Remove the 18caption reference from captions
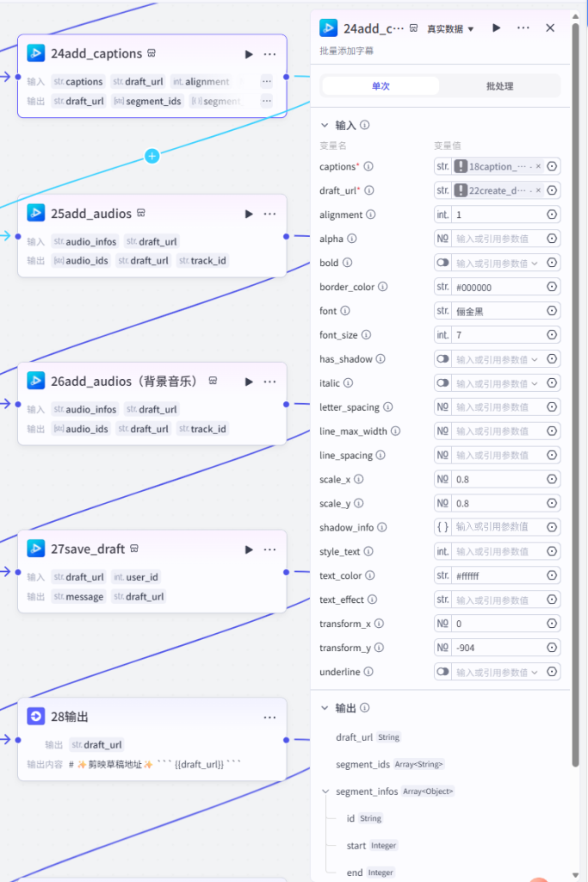This screenshot has height=882, width=588. click(x=538, y=166)
